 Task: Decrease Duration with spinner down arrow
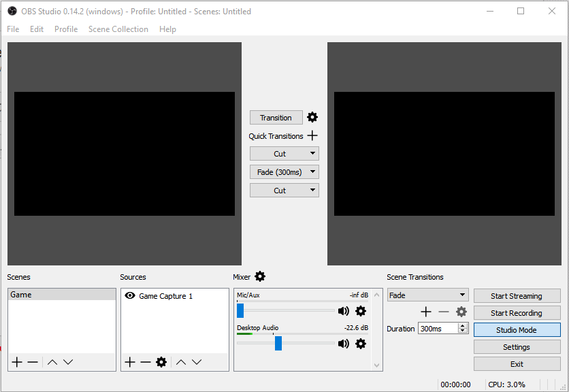(x=463, y=330)
